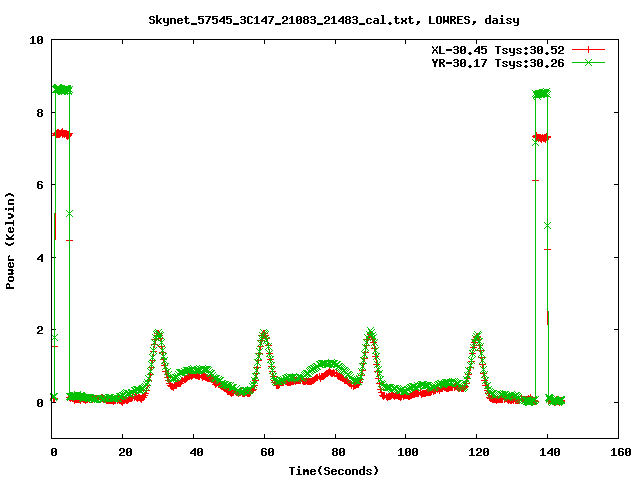Click the signal peak near 60 seconds

(264, 334)
